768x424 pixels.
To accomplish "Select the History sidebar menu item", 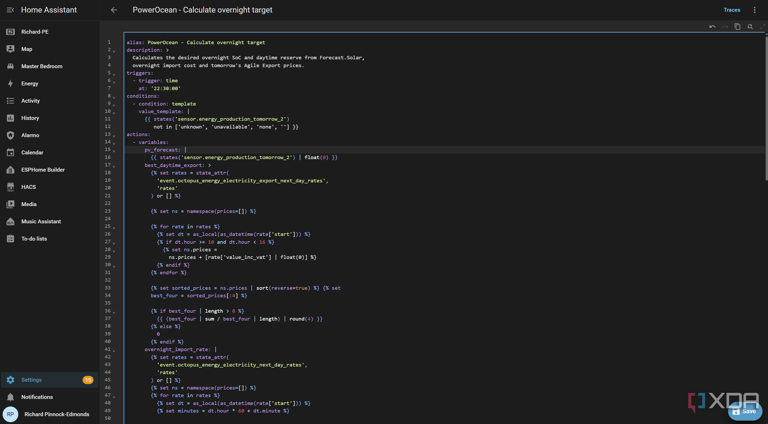I will pos(49,118).
